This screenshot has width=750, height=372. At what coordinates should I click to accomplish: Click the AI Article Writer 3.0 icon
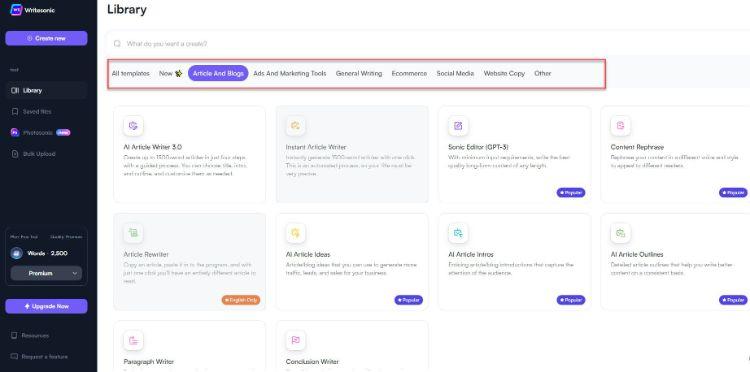pos(133,126)
